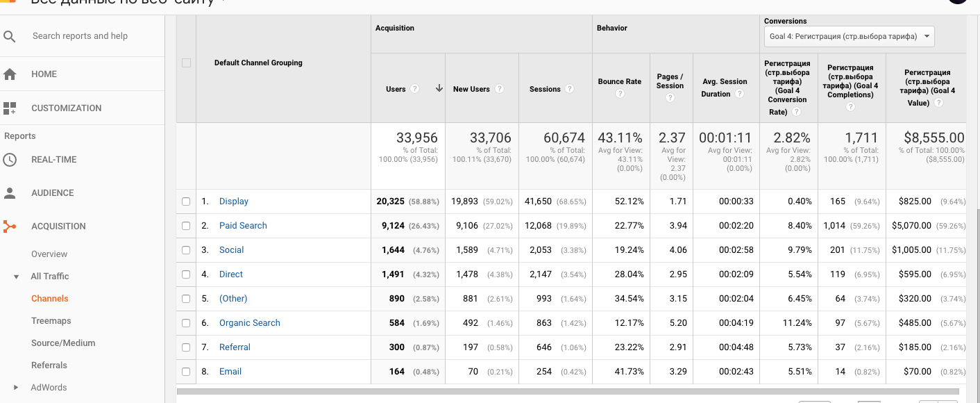Go to Source/Medium report
The width and height of the screenshot is (980, 403).
pos(63,343)
